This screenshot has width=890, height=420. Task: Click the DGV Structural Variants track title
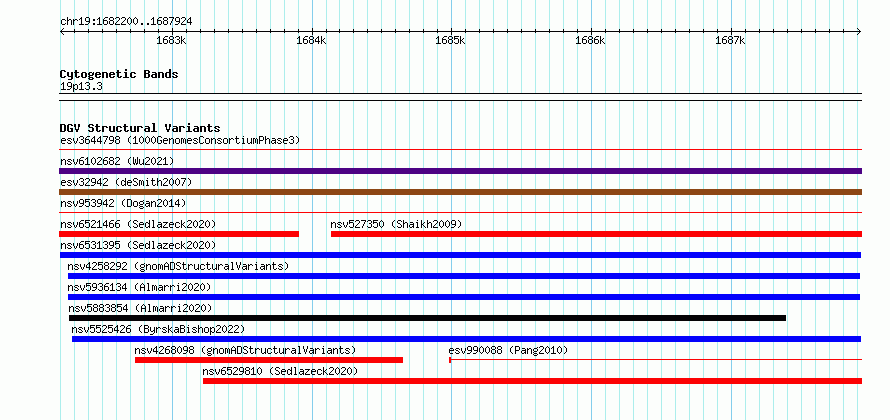click(140, 128)
